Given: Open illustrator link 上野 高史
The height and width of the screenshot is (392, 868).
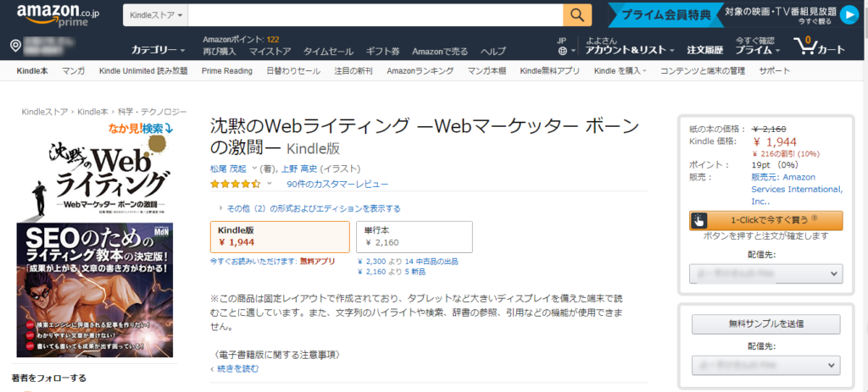Looking at the screenshot, I should click(299, 168).
